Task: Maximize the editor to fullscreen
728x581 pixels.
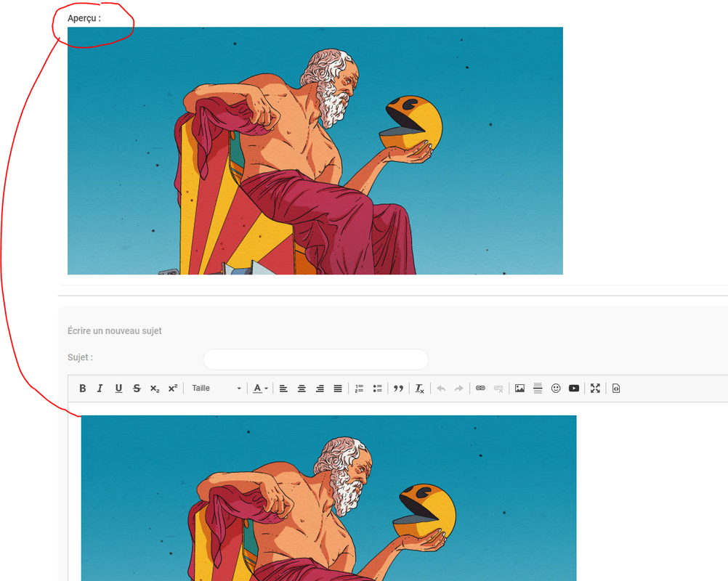Action: pos(595,389)
